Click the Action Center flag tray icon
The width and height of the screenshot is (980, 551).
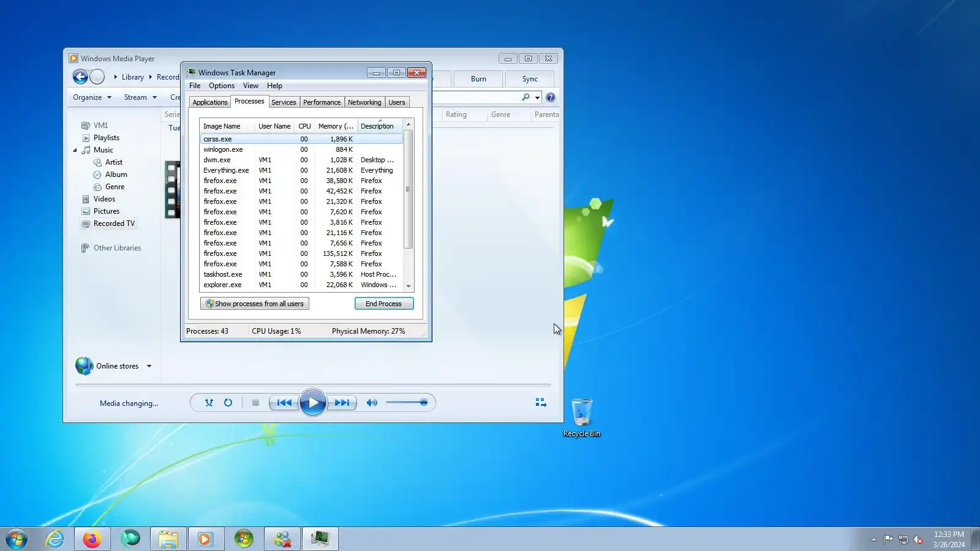pyautogui.click(x=888, y=539)
